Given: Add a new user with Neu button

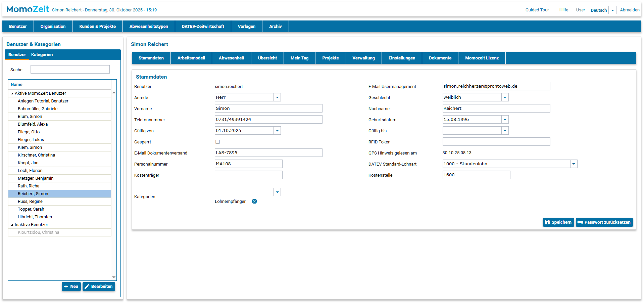Looking at the screenshot, I should pyautogui.click(x=71, y=287).
